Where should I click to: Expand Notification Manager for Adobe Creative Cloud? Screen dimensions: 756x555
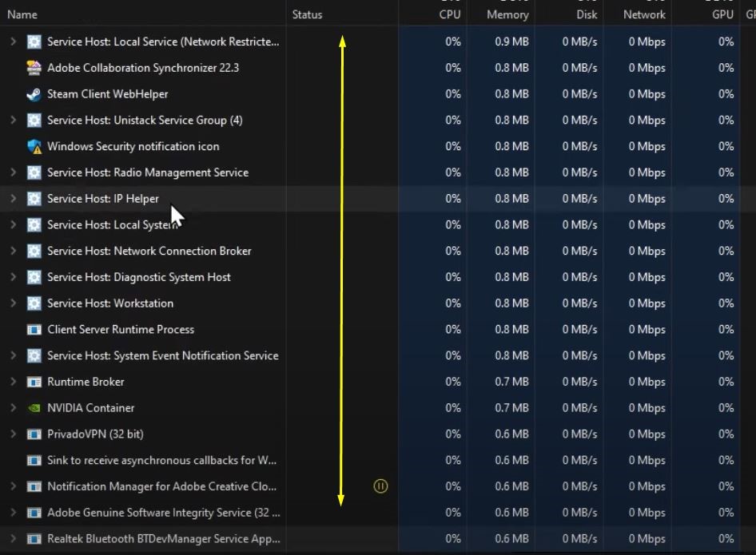coord(14,486)
